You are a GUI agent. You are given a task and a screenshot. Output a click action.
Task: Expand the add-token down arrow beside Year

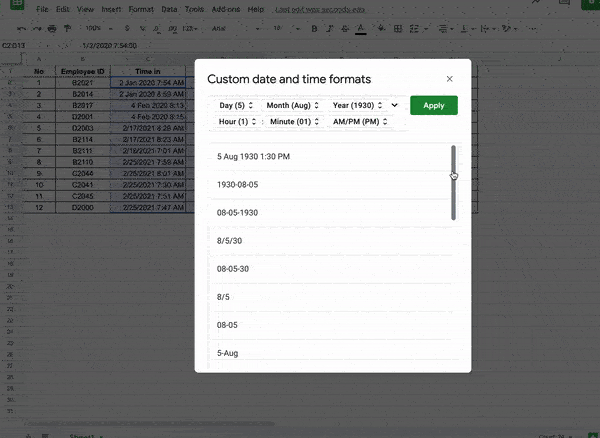point(394,105)
